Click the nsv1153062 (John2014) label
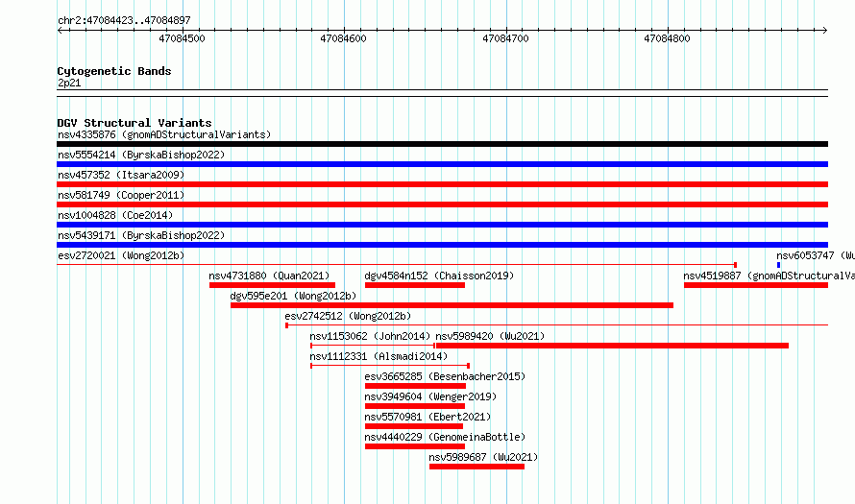Viewport: 855px width, 504px height. point(370,336)
